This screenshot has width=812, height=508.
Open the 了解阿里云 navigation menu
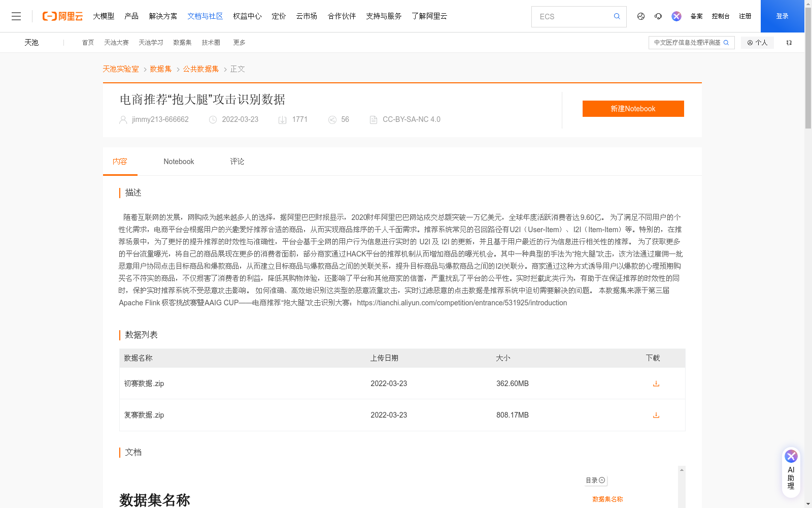[x=429, y=16]
